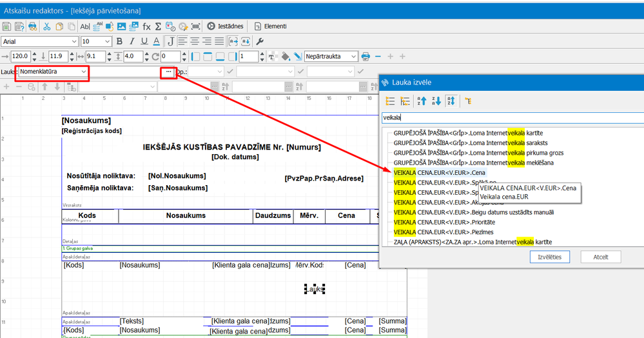
Task: Open the Nepārtraukta line style dropdown
Action: (x=353, y=56)
